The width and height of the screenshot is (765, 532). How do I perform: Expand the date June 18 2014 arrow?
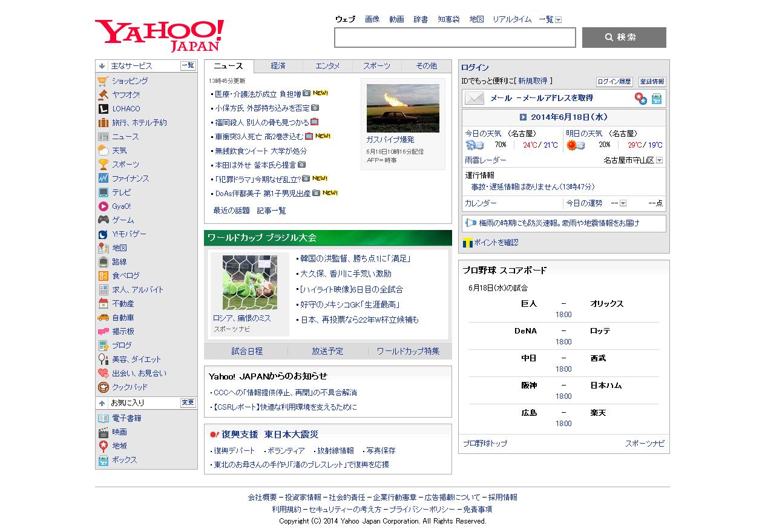pos(523,117)
